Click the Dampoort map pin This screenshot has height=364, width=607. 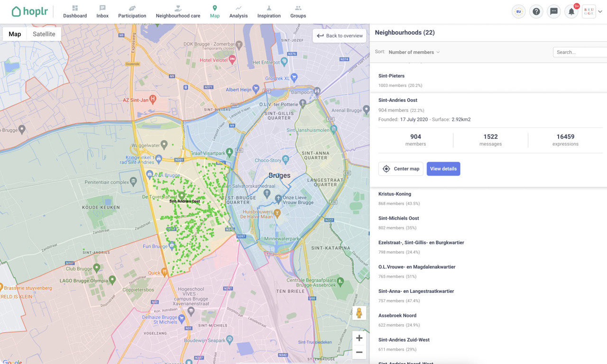[x=317, y=91]
